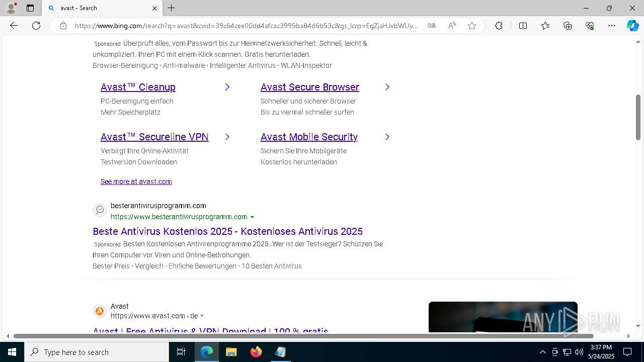Open network status tray icon
Screen dimensions: 644x362
(567, 352)
